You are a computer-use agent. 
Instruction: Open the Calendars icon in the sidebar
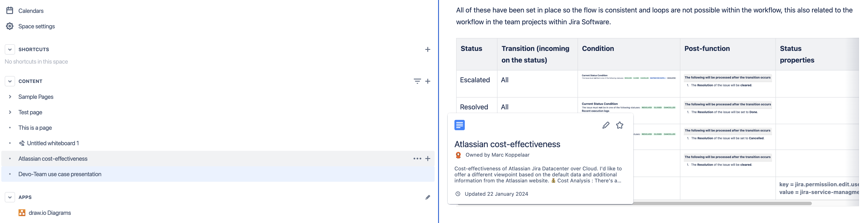pyautogui.click(x=10, y=11)
